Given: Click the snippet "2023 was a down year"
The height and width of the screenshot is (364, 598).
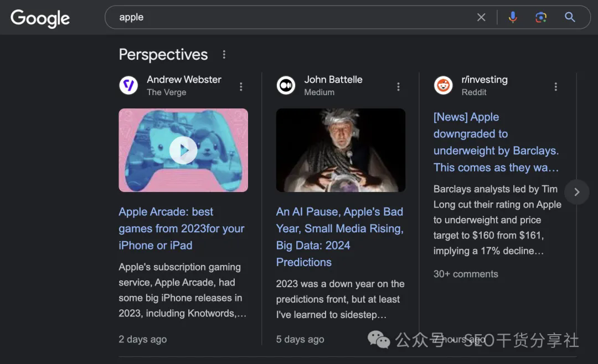Looking at the screenshot, I should click(340, 299).
